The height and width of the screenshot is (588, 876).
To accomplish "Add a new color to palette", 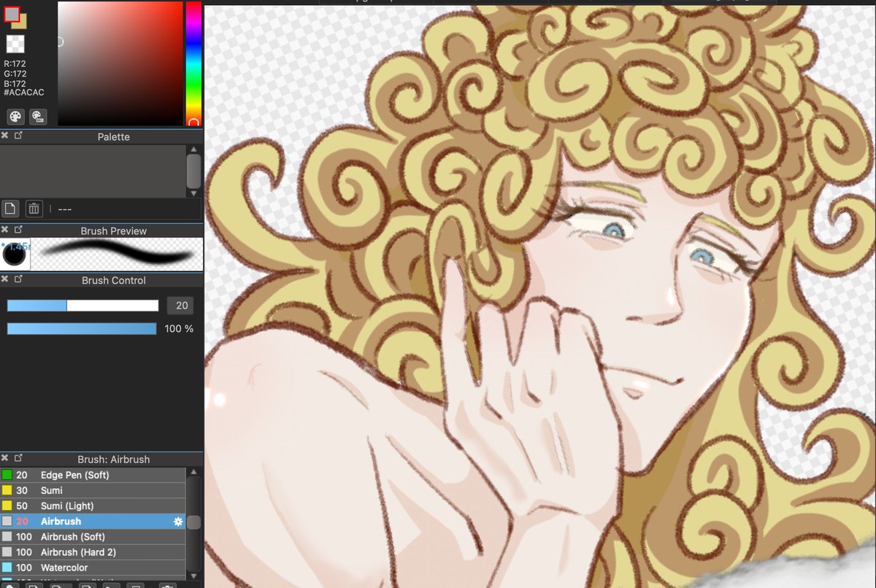I will point(10,209).
